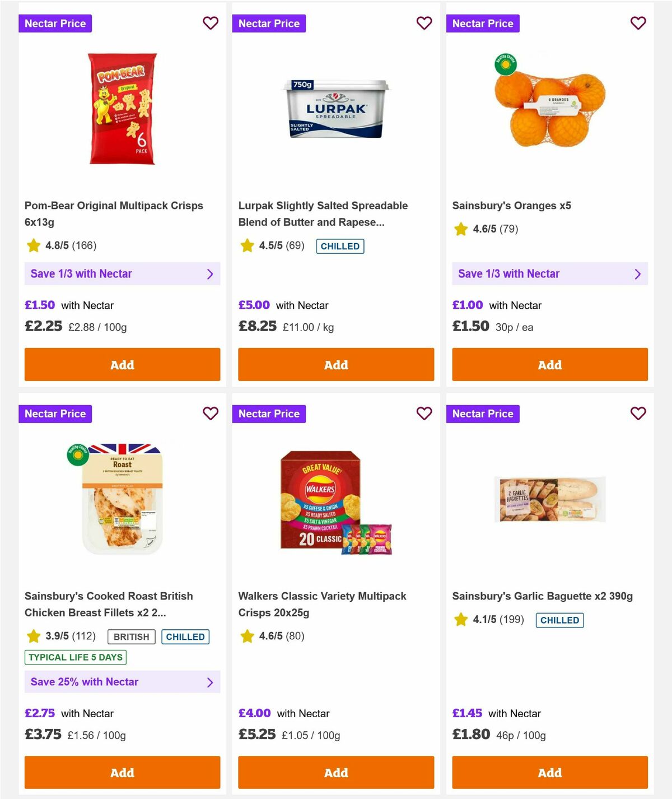This screenshot has height=799, width=672.
Task: Favorite Lurpak spreadable with its heart icon
Action: [424, 23]
